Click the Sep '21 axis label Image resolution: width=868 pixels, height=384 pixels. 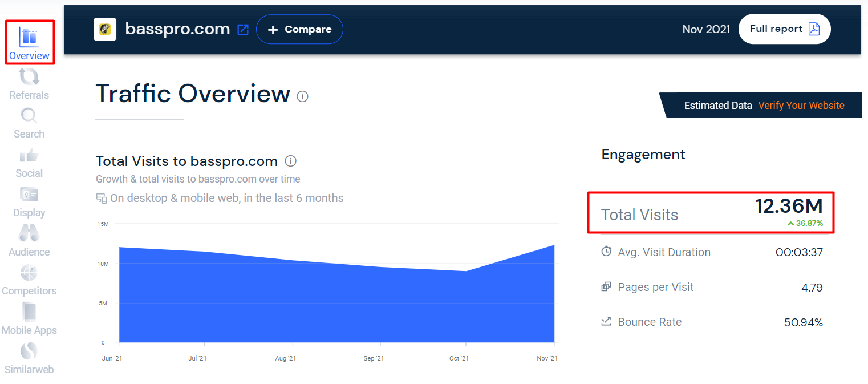pos(373,358)
